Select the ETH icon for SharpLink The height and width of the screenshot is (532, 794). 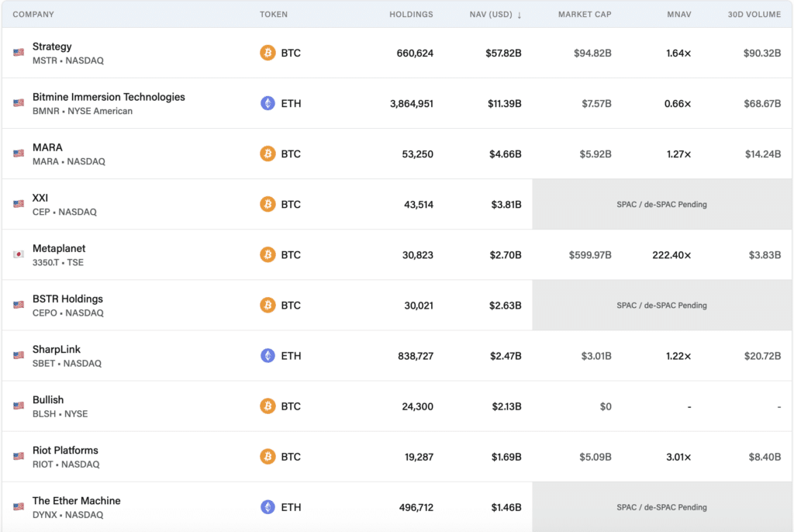click(x=267, y=355)
